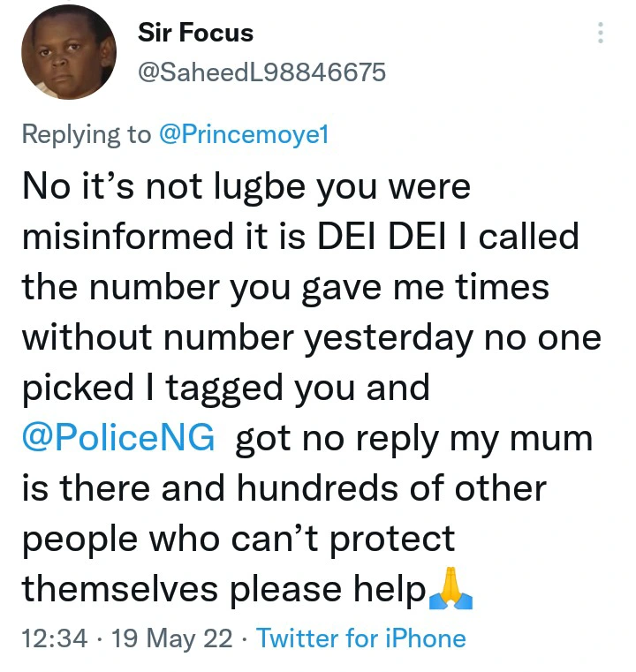
Task: Click the 19 May 22 date
Action: pos(174,637)
